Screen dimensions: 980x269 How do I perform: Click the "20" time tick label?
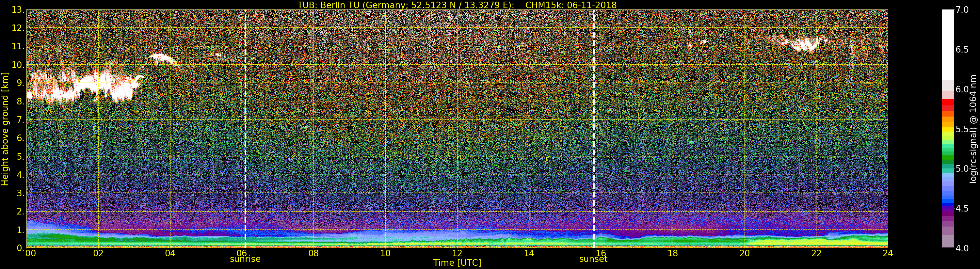tap(744, 253)
